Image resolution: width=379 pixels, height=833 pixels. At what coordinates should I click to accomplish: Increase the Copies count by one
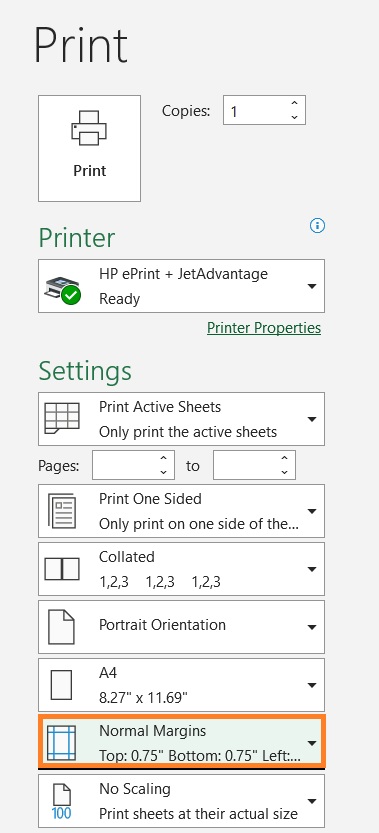[x=294, y=104]
